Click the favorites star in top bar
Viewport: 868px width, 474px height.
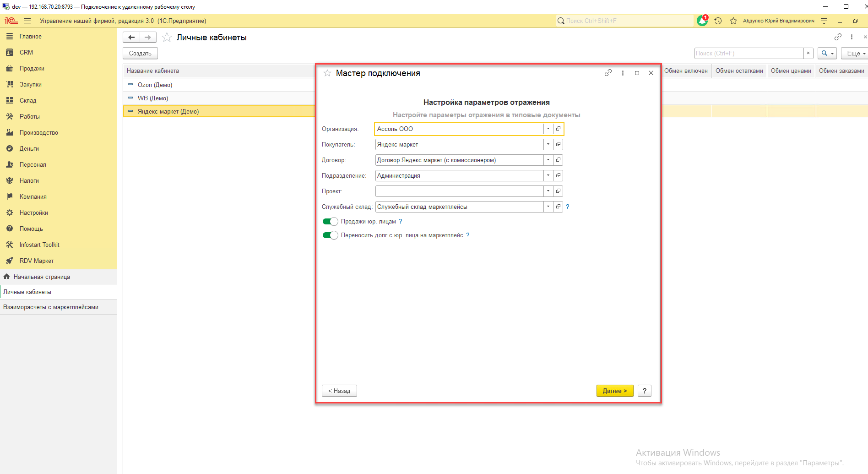(x=733, y=21)
